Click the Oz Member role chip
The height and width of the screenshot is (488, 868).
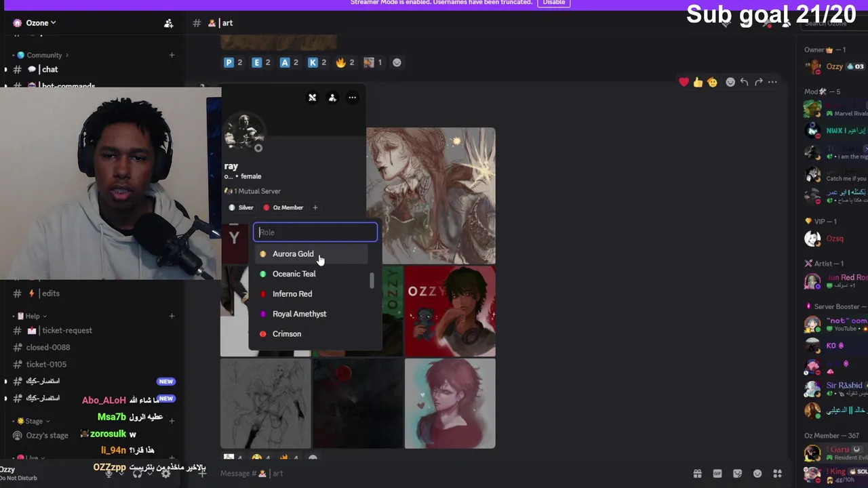283,207
